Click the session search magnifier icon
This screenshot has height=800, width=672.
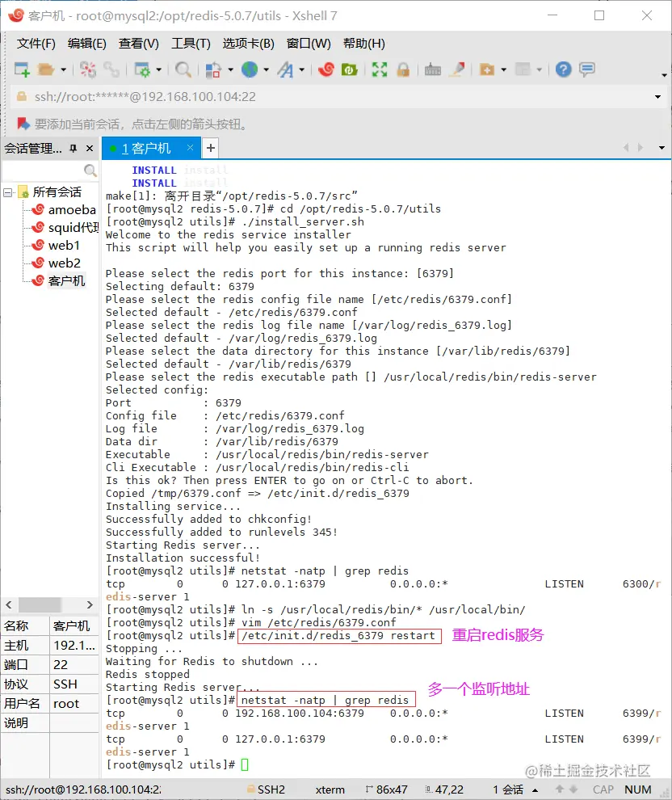90,171
